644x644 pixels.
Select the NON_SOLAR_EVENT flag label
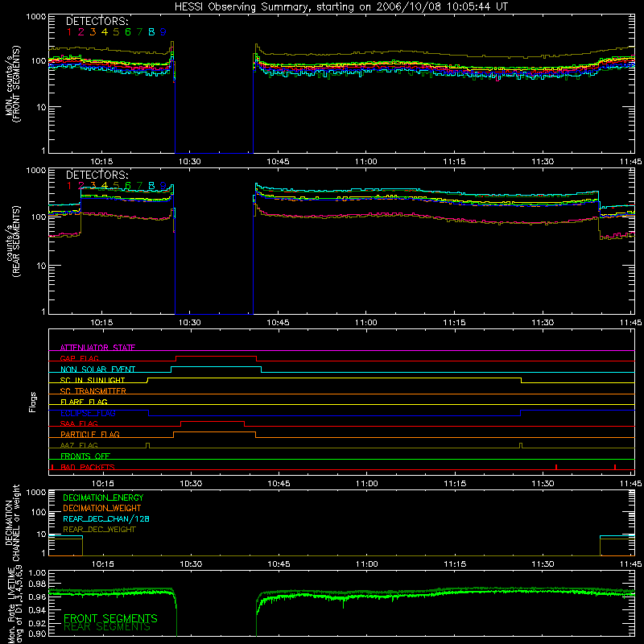97,369
